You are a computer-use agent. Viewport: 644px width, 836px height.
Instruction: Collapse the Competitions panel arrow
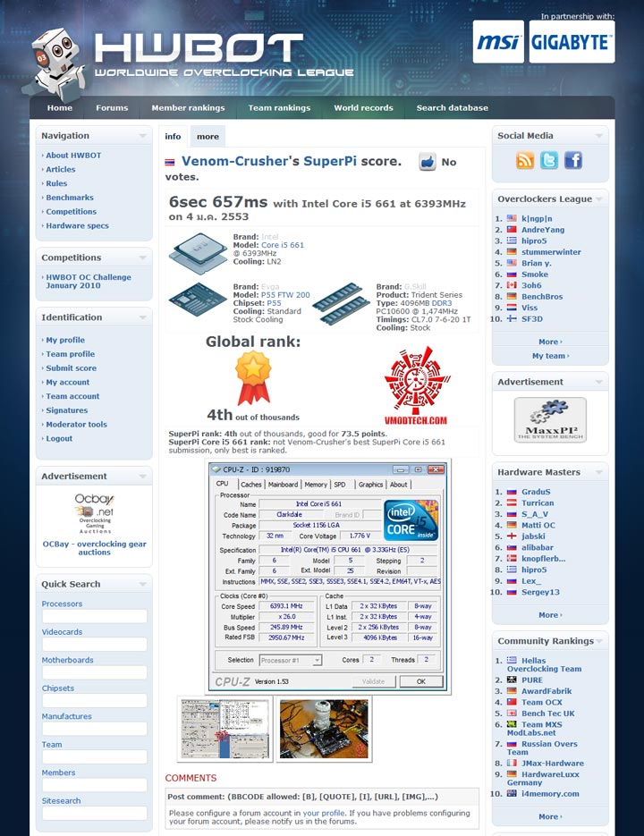click(142, 258)
